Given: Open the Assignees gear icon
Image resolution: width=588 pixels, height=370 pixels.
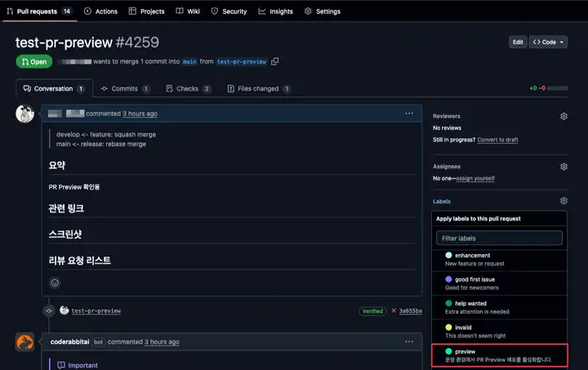Looking at the screenshot, I should (x=563, y=167).
